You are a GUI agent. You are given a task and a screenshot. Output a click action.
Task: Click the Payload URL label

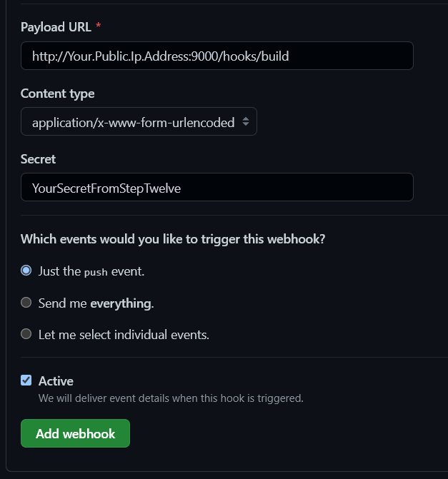[x=56, y=27]
